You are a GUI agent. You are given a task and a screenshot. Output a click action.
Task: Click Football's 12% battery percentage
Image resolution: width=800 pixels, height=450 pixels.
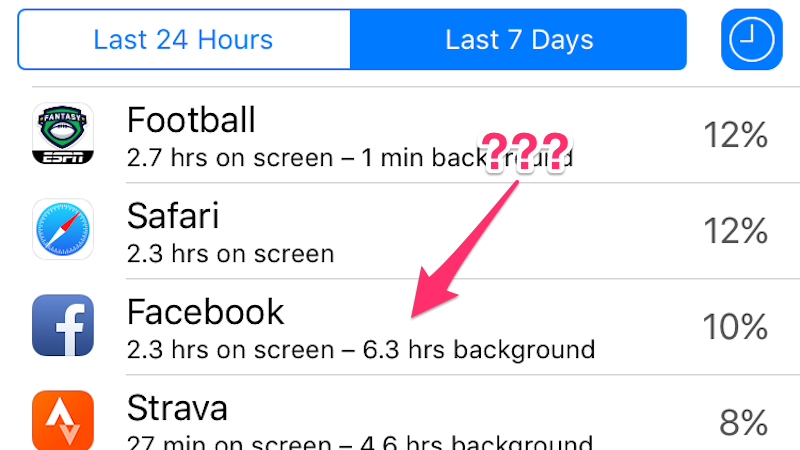735,135
